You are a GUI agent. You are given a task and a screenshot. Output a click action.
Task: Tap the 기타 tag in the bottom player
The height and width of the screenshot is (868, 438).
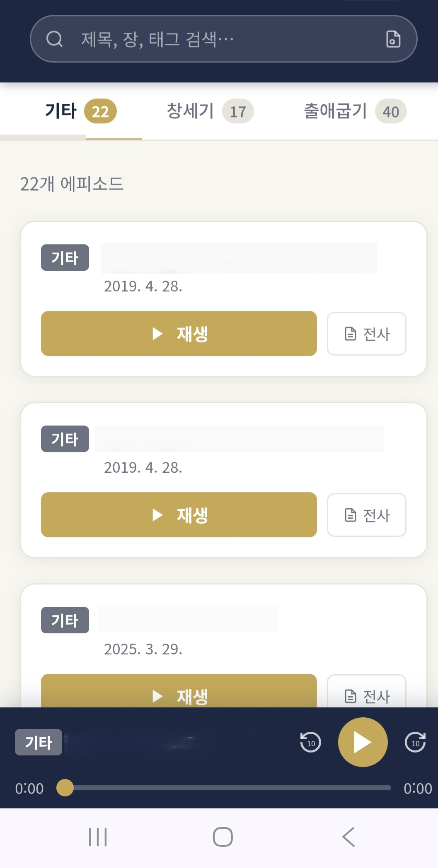tap(39, 742)
